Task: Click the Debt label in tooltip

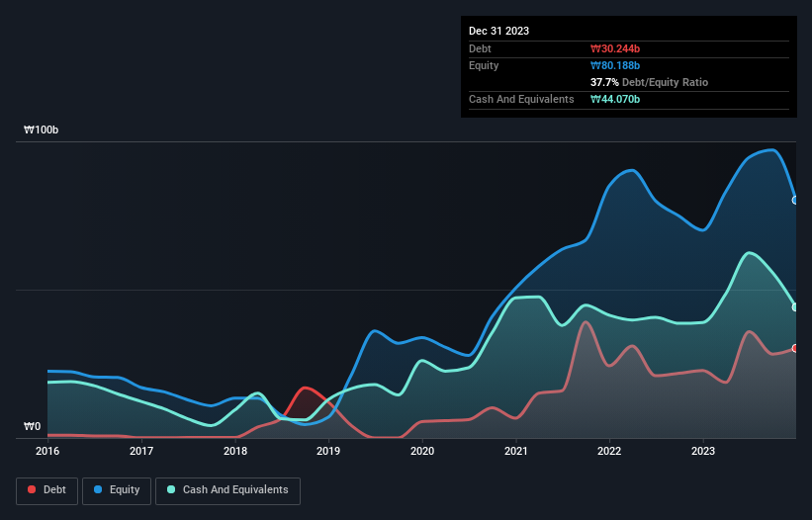Action: [480, 48]
